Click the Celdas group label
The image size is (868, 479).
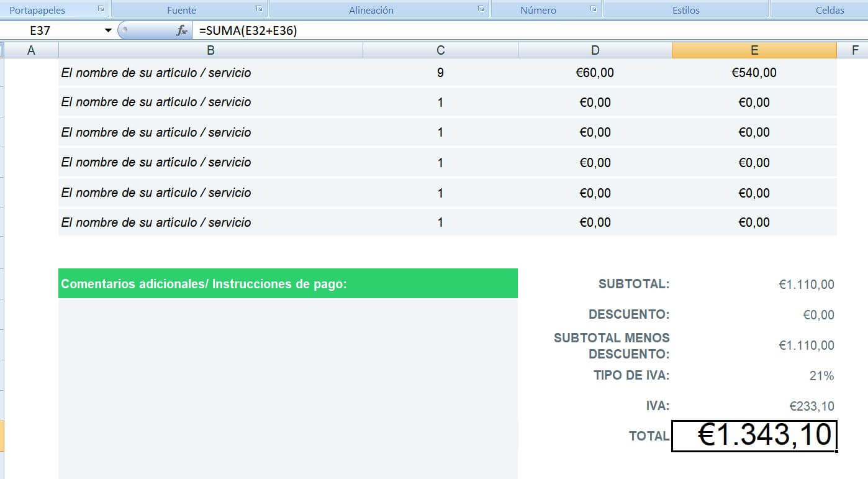click(830, 10)
